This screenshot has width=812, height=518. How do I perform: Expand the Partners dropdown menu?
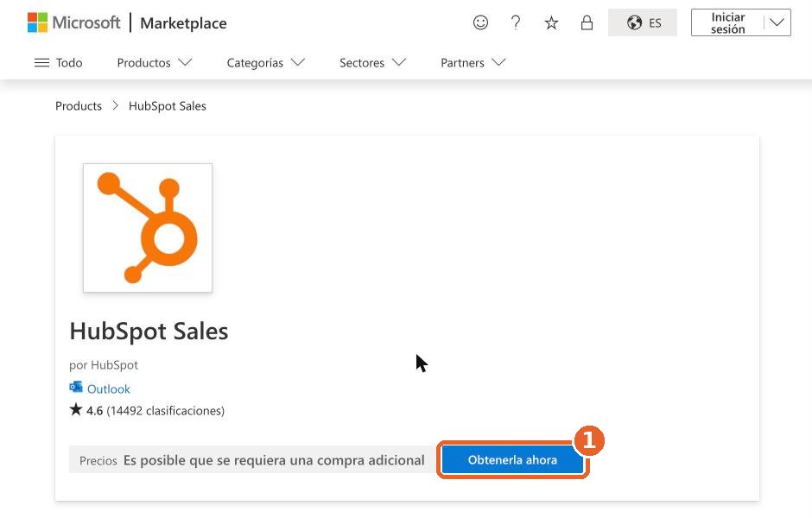[x=473, y=63]
